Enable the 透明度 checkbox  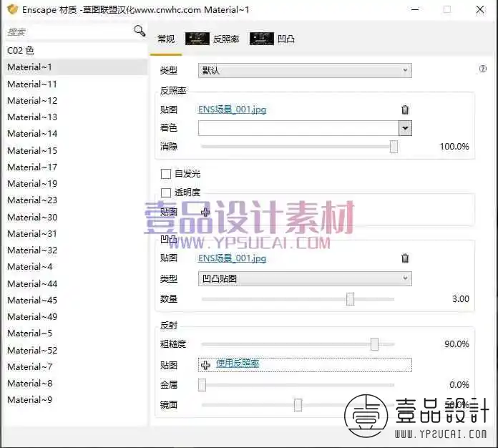[x=166, y=193]
